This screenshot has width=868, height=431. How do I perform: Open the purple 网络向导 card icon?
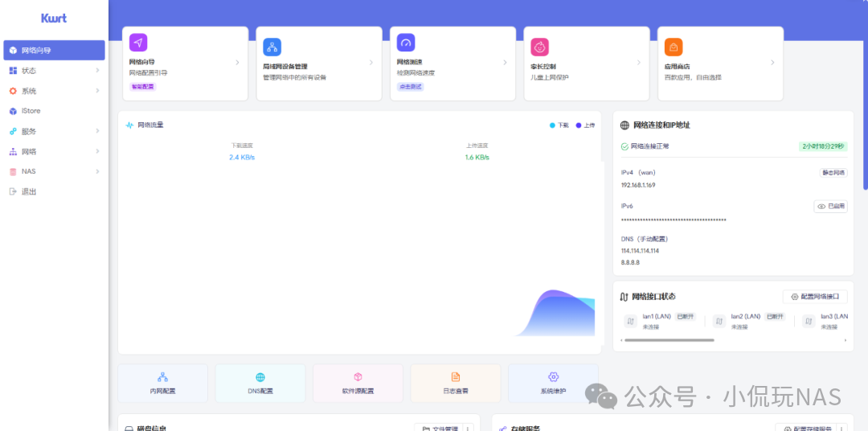tap(138, 43)
